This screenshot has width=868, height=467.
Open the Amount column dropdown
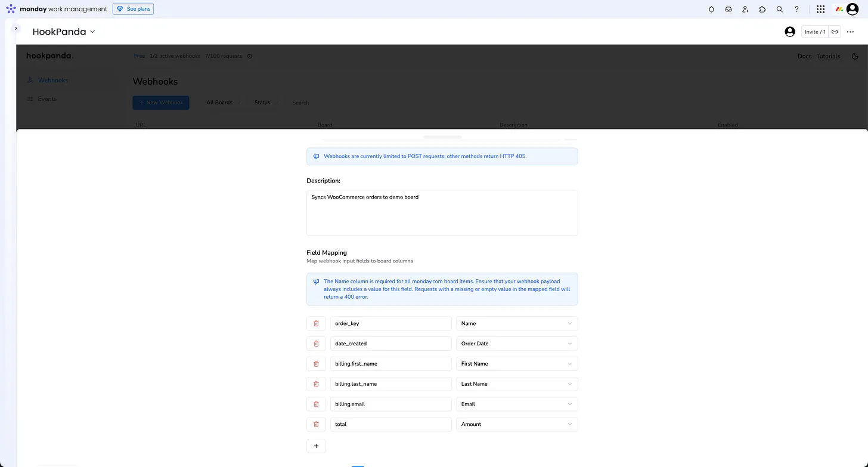coord(516,424)
